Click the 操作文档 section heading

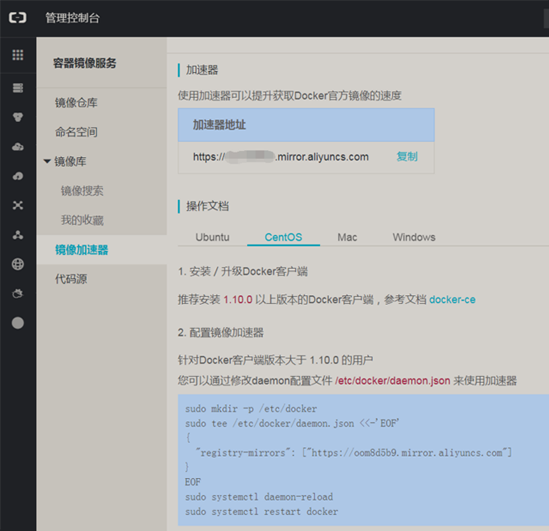207,206
